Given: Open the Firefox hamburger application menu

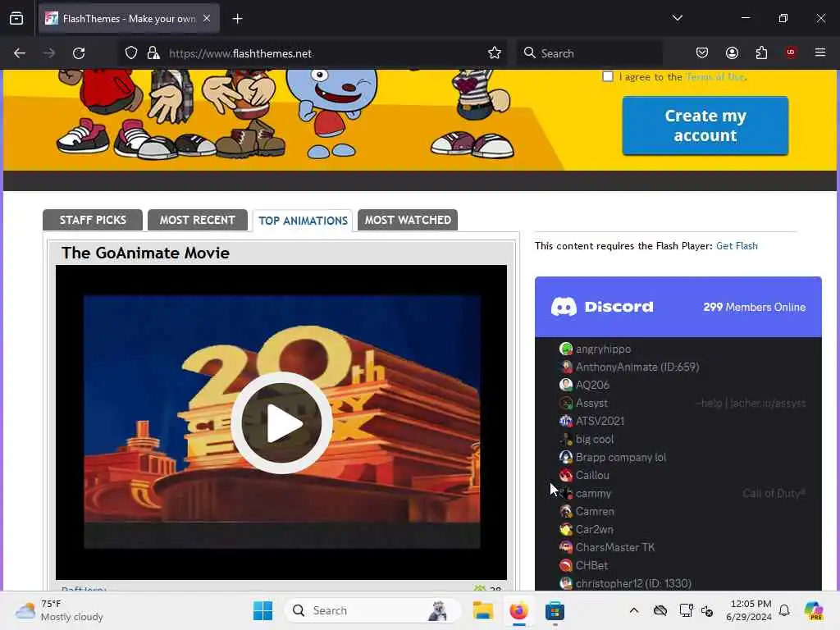Looking at the screenshot, I should [x=820, y=52].
